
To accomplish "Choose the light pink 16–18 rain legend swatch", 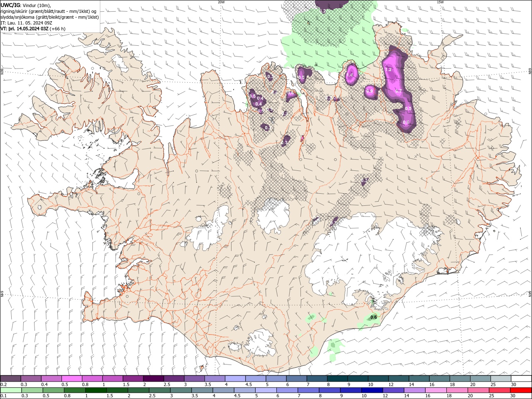I will click(x=436, y=390).
